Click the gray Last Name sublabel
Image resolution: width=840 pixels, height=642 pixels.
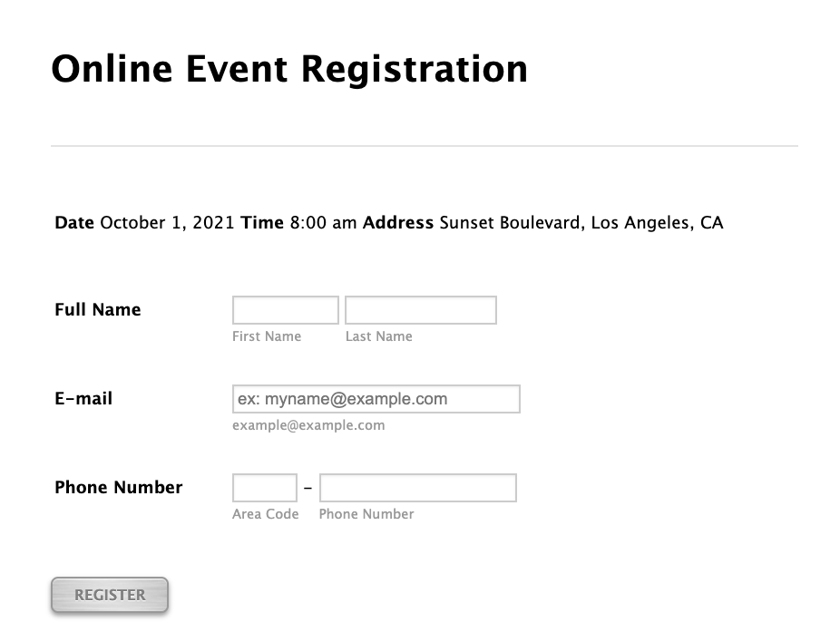[378, 336]
